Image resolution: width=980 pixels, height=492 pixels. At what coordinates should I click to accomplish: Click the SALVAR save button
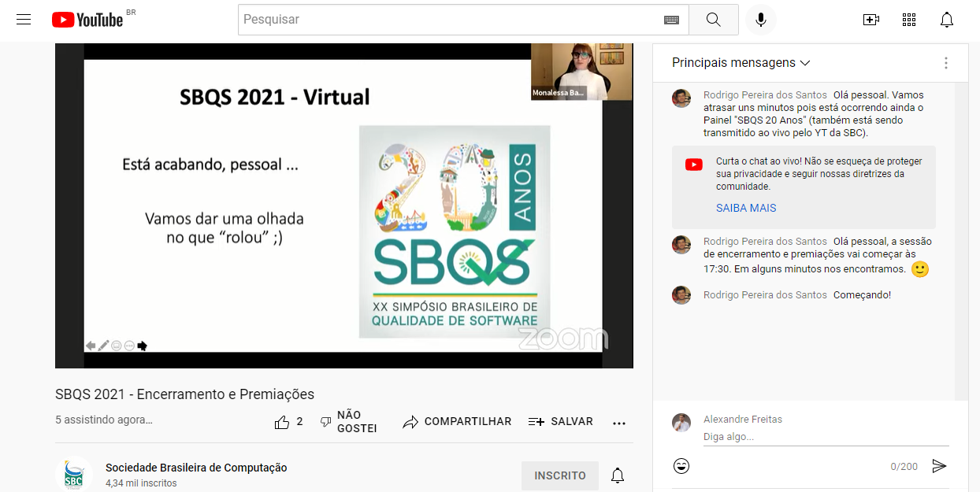coord(561,422)
